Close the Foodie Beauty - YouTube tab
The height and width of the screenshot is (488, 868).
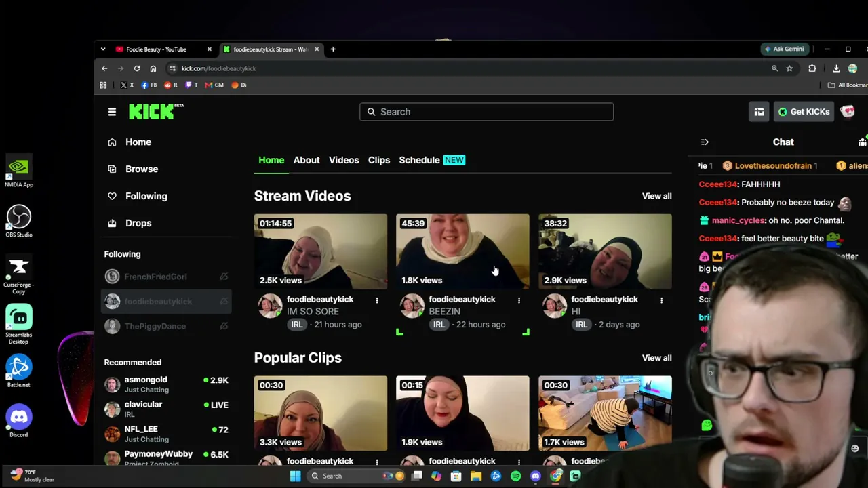(209, 49)
